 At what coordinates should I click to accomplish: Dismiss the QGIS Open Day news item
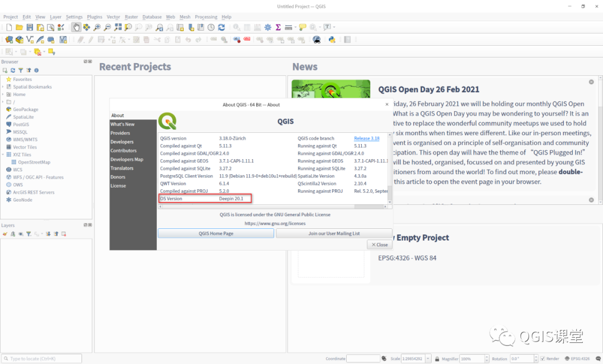[x=591, y=82]
